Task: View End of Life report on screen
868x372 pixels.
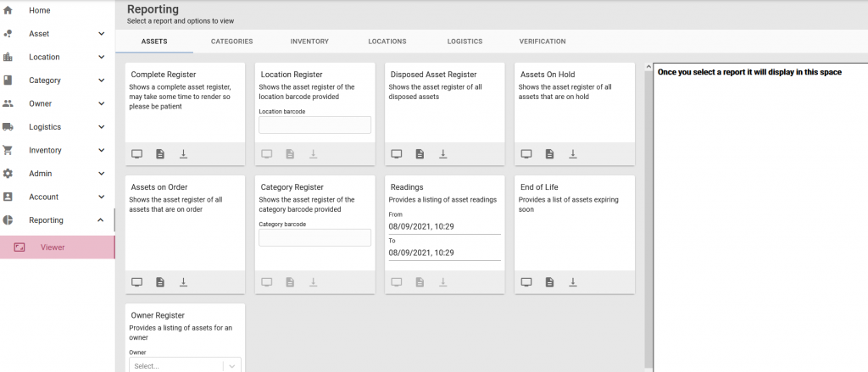Action: pos(526,282)
